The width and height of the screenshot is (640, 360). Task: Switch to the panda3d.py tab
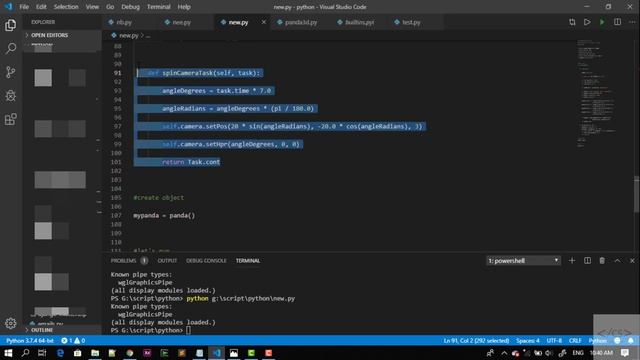(x=297, y=22)
